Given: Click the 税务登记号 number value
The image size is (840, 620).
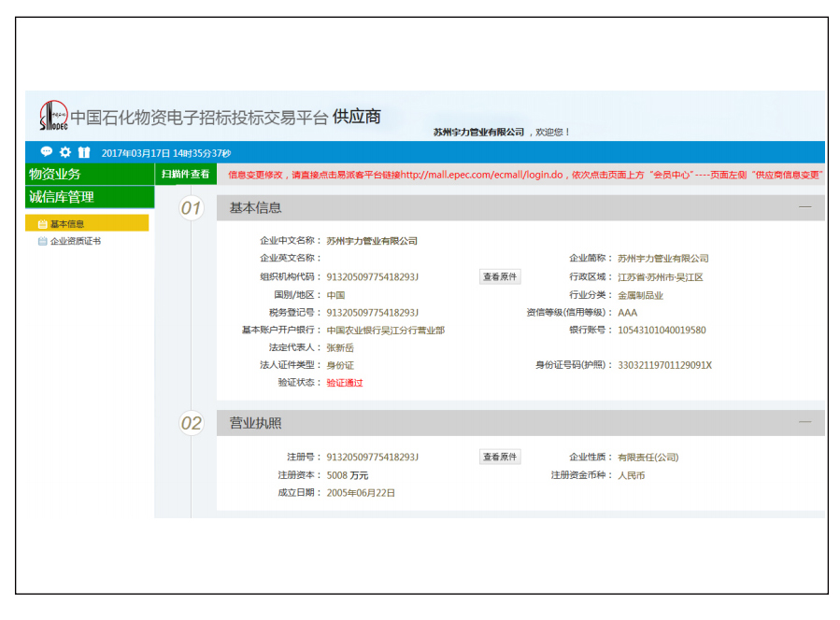Looking at the screenshot, I should [372, 312].
